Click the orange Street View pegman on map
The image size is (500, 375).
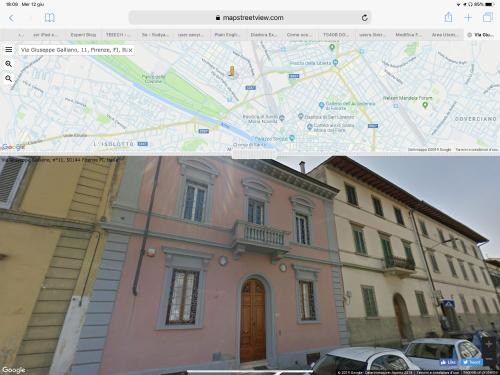(x=232, y=71)
